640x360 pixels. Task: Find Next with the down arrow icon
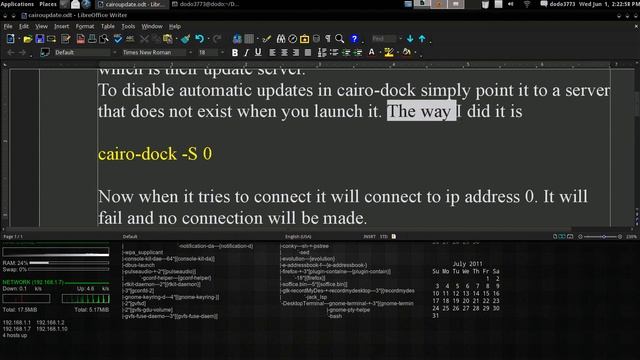tap(410, 39)
